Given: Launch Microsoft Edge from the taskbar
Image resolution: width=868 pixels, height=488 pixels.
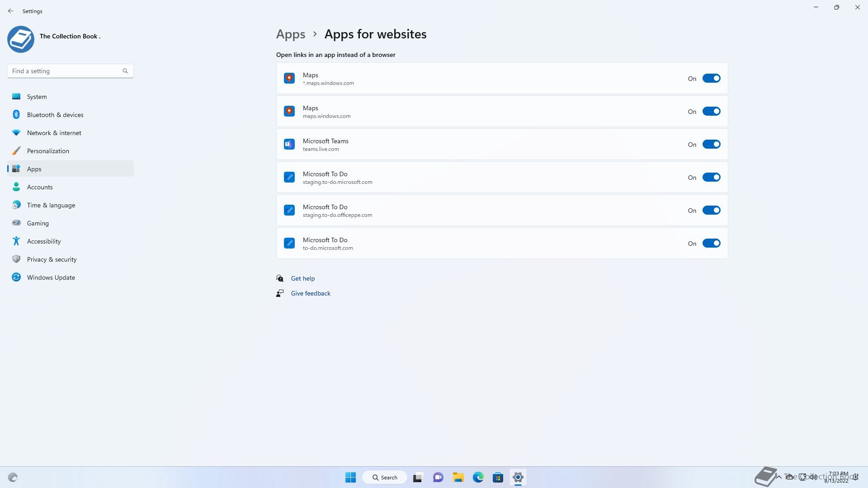Looking at the screenshot, I should [478, 477].
